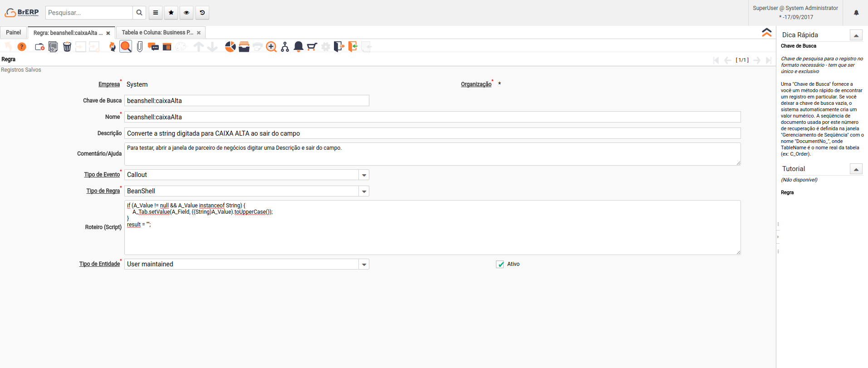Open the hamburger menu button
The height and width of the screenshot is (368, 868).
(x=156, y=13)
